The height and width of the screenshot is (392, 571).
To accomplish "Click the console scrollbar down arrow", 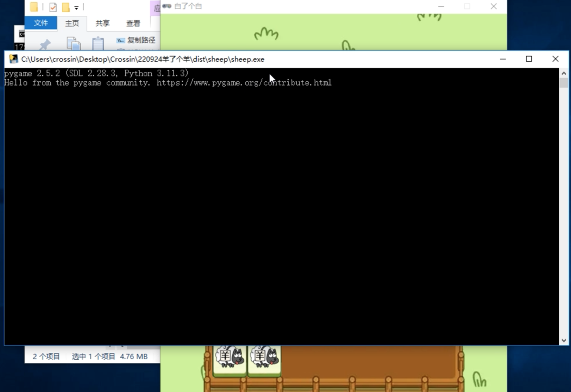I will pyautogui.click(x=564, y=341).
